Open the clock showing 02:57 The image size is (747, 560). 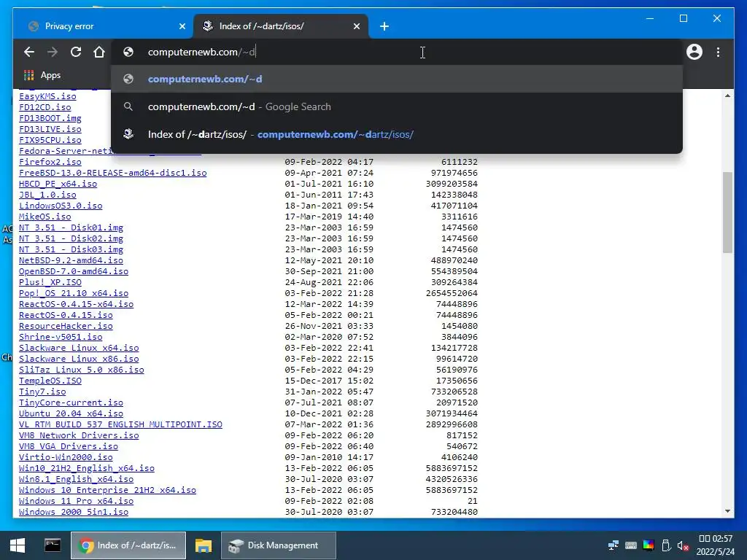715,545
